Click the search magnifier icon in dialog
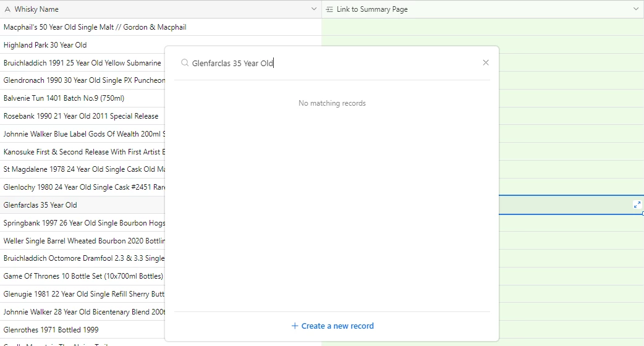Image resolution: width=644 pixels, height=346 pixels. click(x=185, y=63)
